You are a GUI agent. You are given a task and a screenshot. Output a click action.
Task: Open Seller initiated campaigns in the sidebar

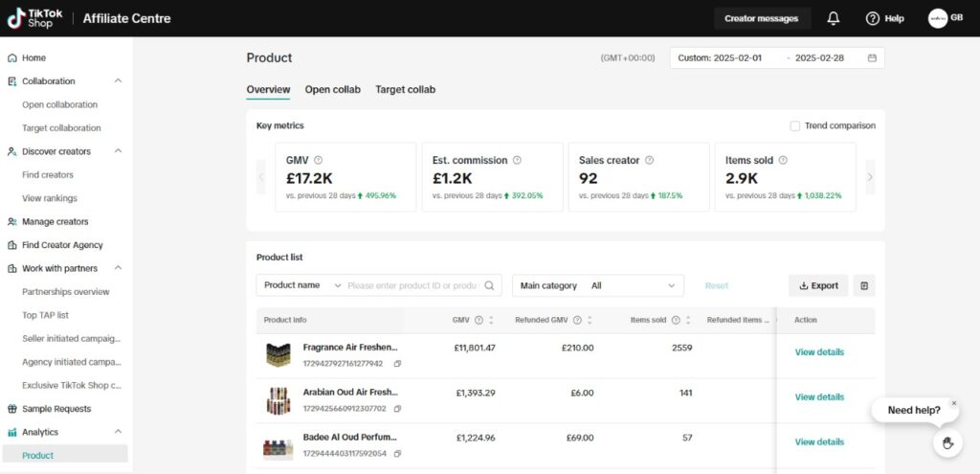(71, 339)
